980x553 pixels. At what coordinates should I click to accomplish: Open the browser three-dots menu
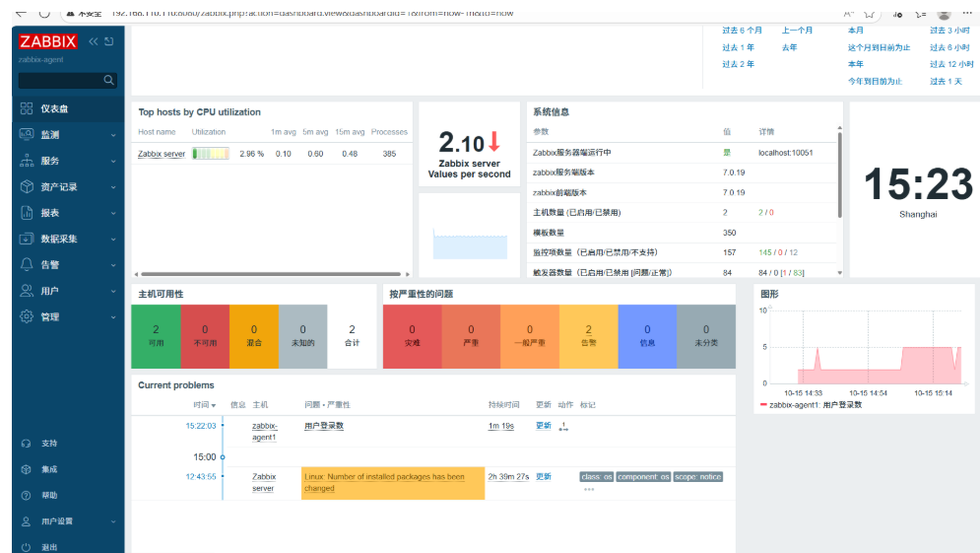(967, 13)
